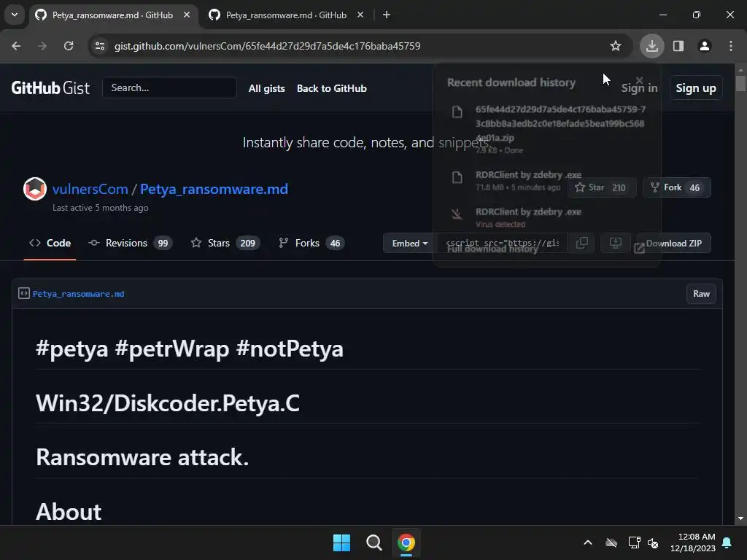Open the clock showing 12:08 AM
This screenshot has width=747, height=560.
tap(693, 542)
